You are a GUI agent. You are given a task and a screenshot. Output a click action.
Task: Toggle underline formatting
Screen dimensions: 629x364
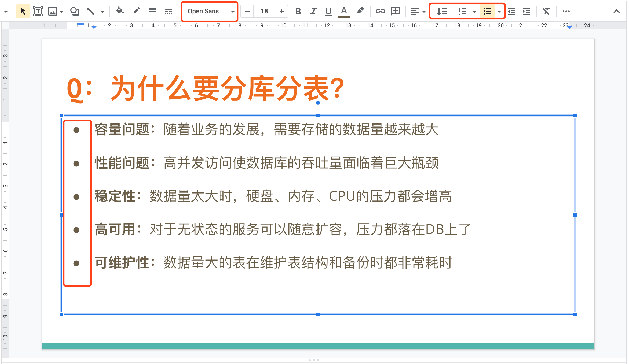(x=328, y=12)
